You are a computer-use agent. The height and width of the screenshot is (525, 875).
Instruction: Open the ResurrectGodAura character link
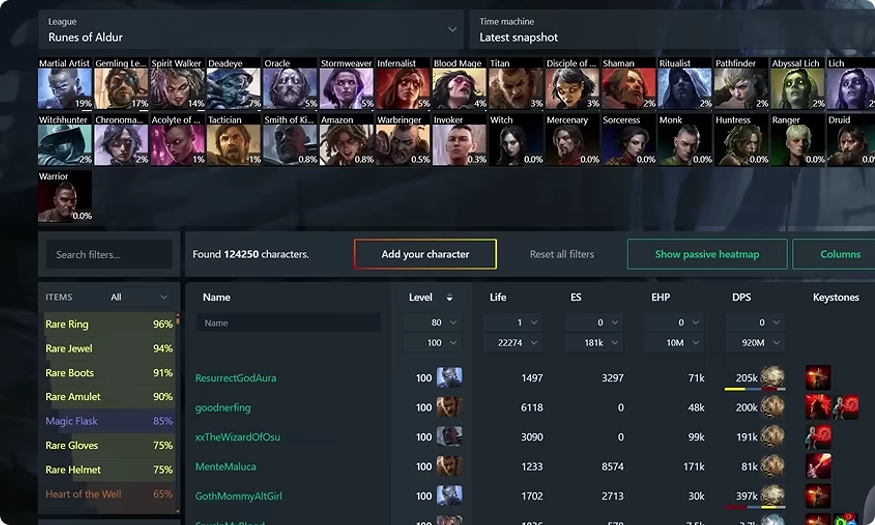pyautogui.click(x=235, y=378)
